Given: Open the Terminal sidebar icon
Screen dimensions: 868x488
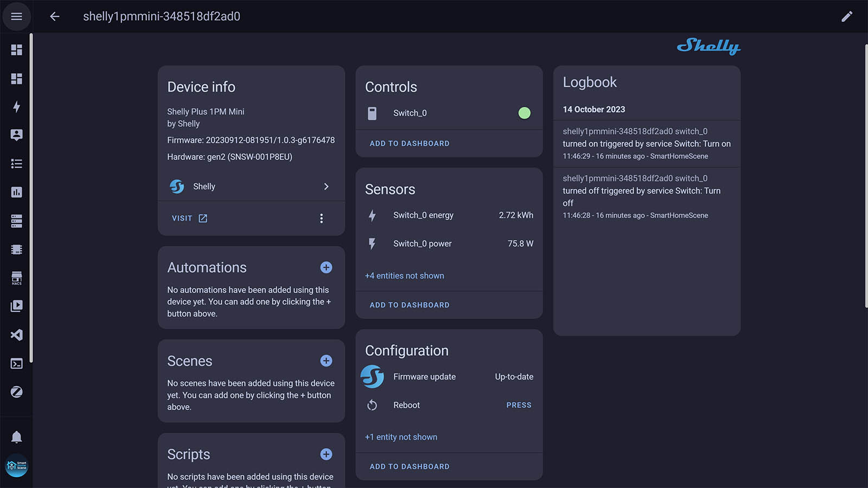Looking at the screenshot, I should 16,363.
